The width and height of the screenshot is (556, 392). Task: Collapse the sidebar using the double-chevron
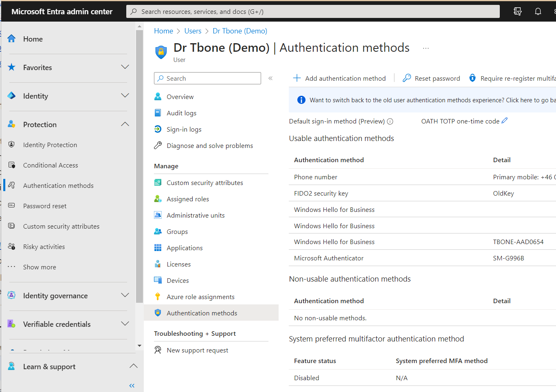[132, 385]
